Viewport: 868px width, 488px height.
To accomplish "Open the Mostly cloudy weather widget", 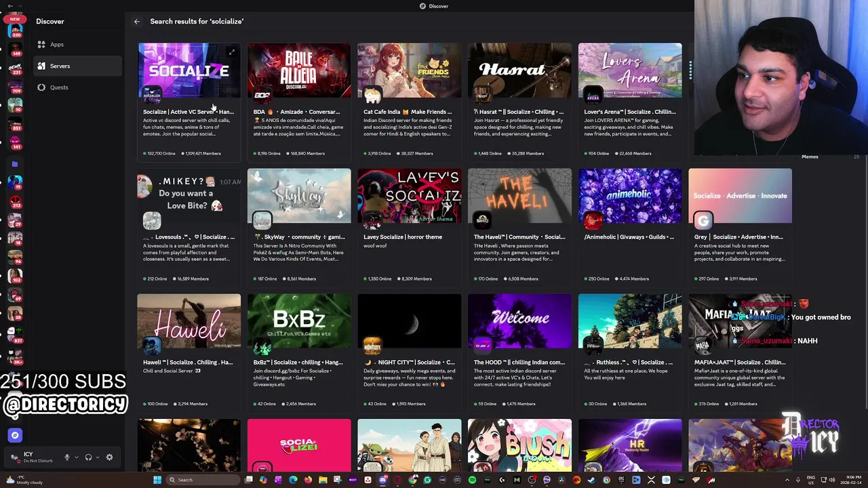I will [23, 480].
